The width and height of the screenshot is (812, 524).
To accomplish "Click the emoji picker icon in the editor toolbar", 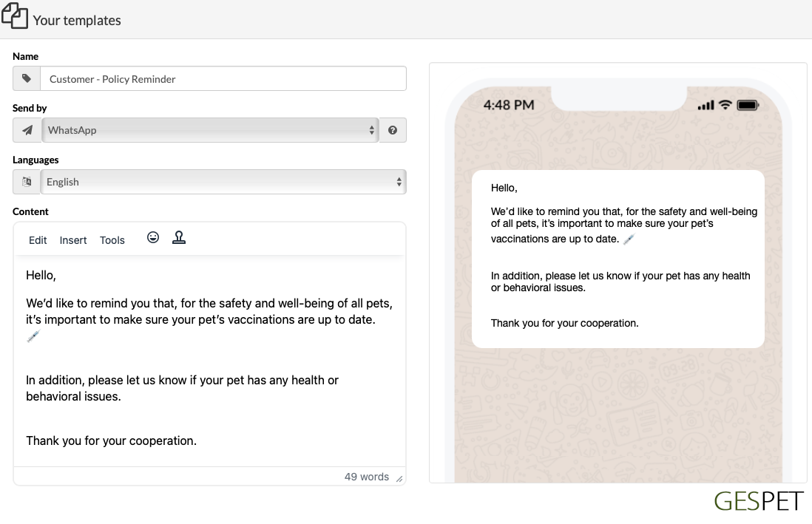I will point(153,237).
